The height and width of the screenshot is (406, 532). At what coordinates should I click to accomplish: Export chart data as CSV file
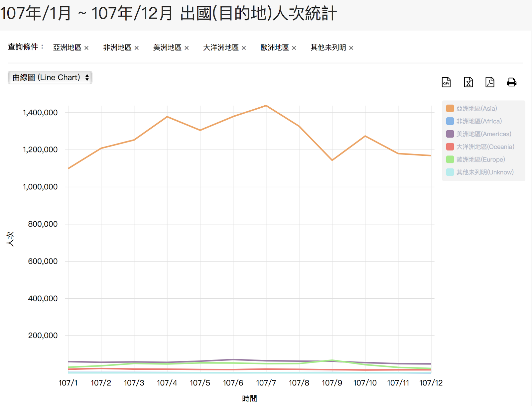point(446,82)
